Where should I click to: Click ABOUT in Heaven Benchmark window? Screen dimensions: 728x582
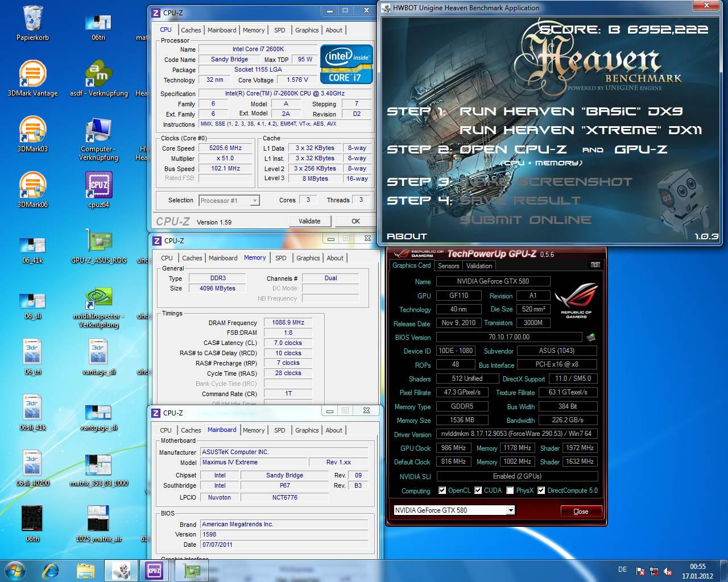point(407,236)
